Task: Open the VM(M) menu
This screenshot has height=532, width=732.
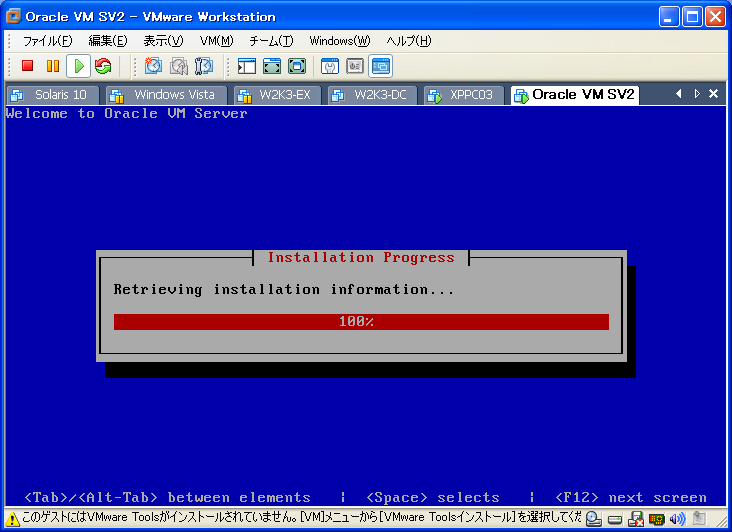Action: [x=217, y=41]
